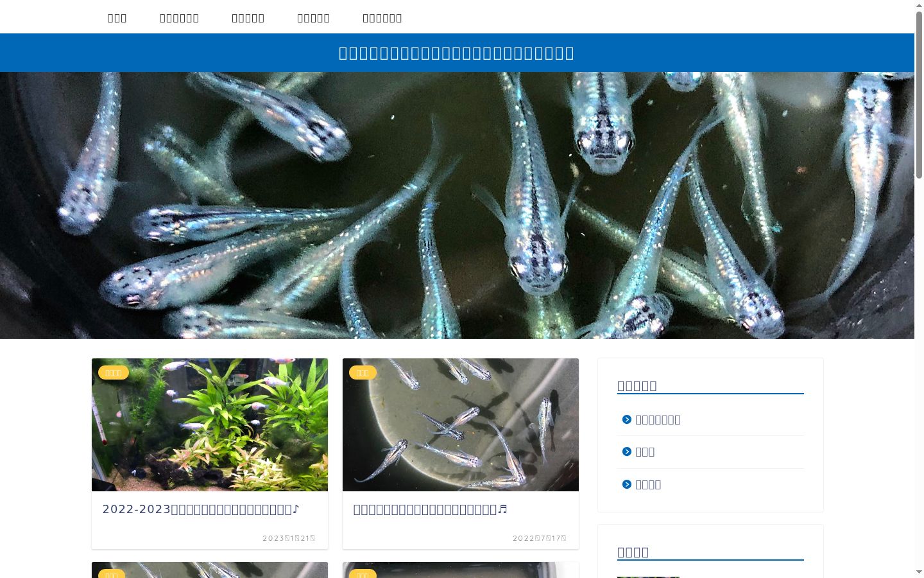The height and width of the screenshot is (578, 924).
Task: Open the post title ending with the ♬ symbol
Action: pyautogui.click(x=431, y=509)
